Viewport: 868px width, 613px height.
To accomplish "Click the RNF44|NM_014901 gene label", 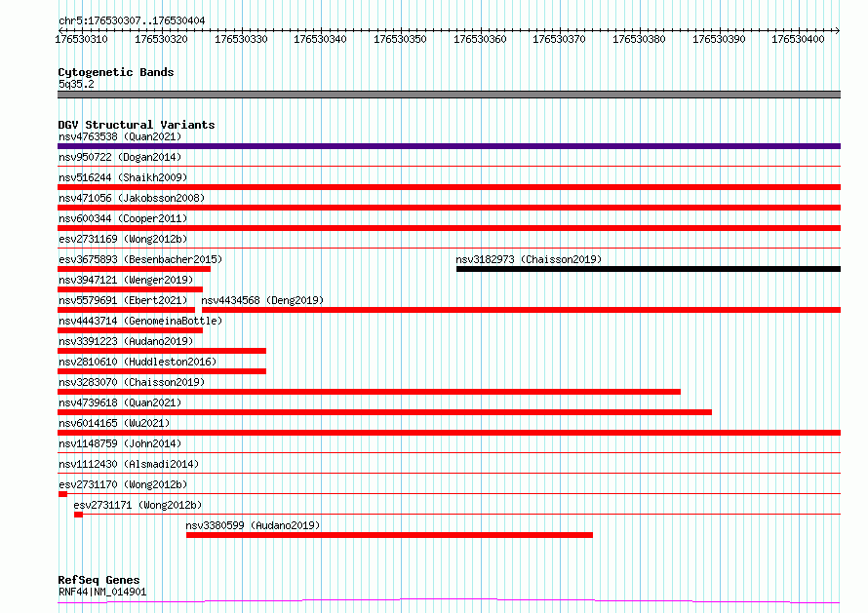I will (x=102, y=592).
